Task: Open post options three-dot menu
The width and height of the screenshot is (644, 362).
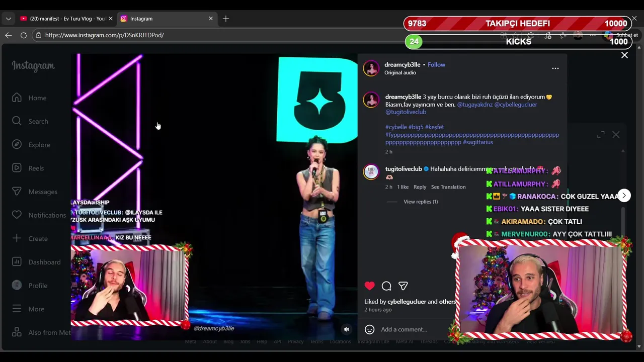Action: coord(555,68)
